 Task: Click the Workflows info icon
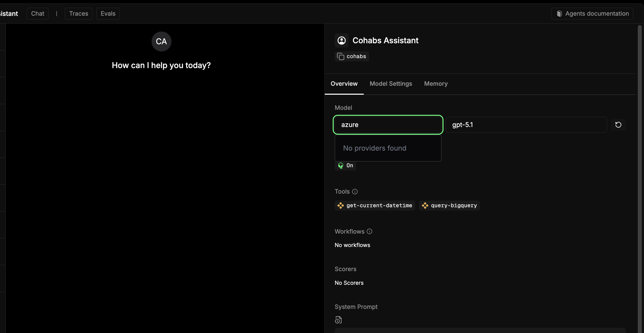click(x=369, y=232)
